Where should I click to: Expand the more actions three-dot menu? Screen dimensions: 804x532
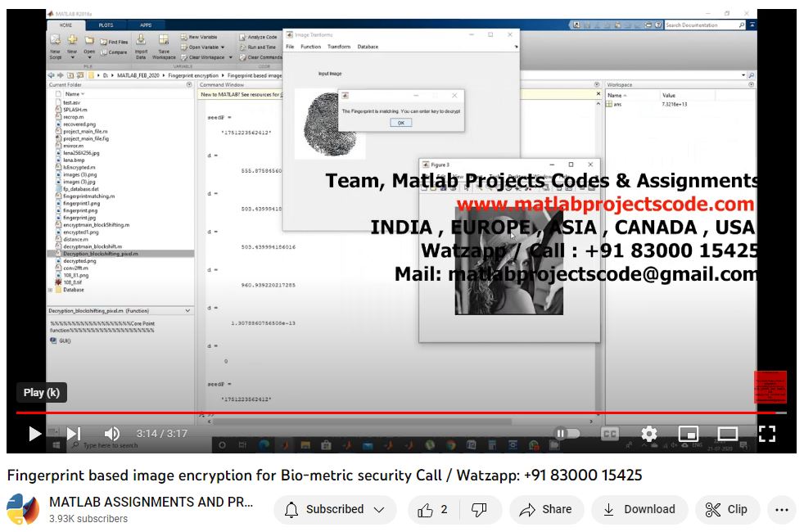tap(780, 510)
